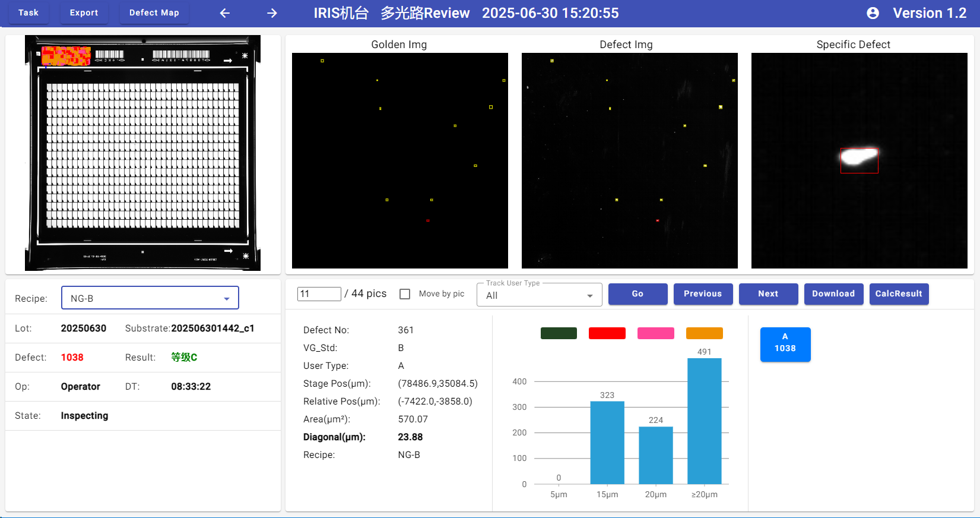Click the Download button
The height and width of the screenshot is (518, 980).
coord(834,294)
